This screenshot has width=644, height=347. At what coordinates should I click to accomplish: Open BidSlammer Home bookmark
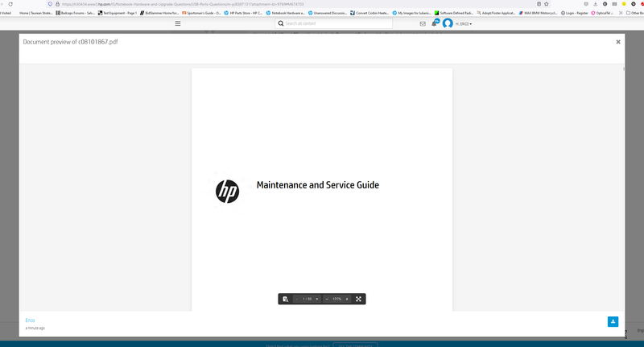pyautogui.click(x=159, y=13)
